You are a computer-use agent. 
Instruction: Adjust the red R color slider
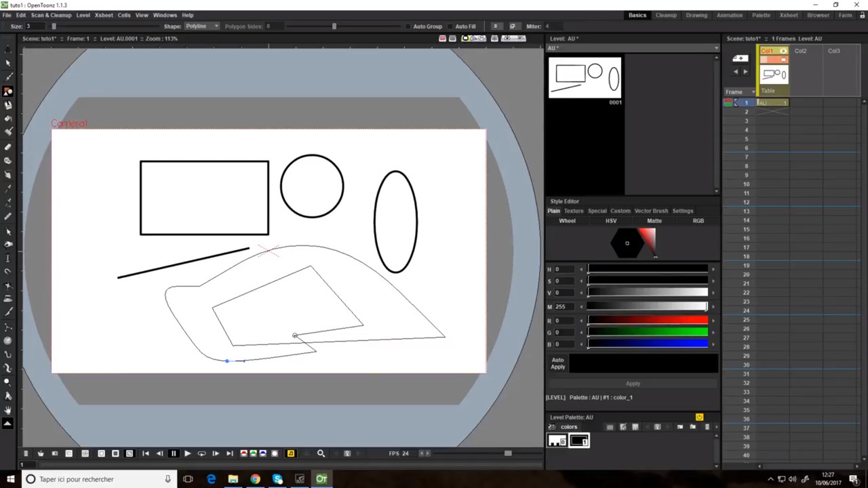coord(648,321)
